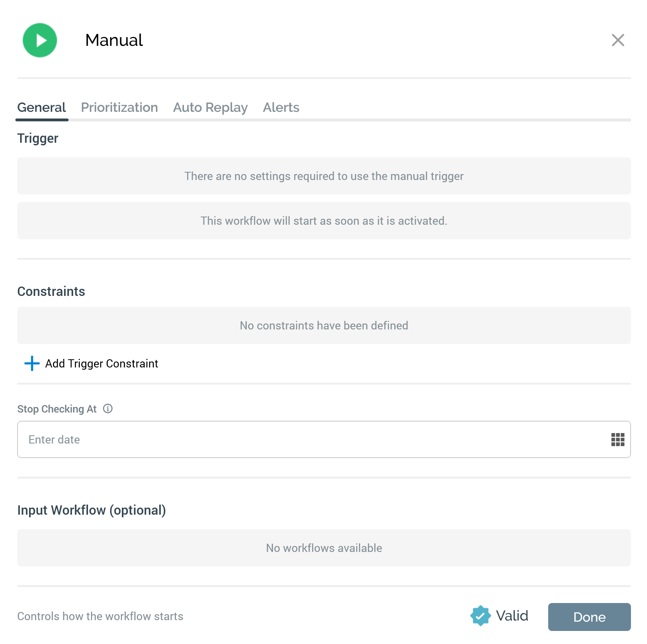
Task: Click the green Manual trigger play icon
Action: (x=40, y=40)
